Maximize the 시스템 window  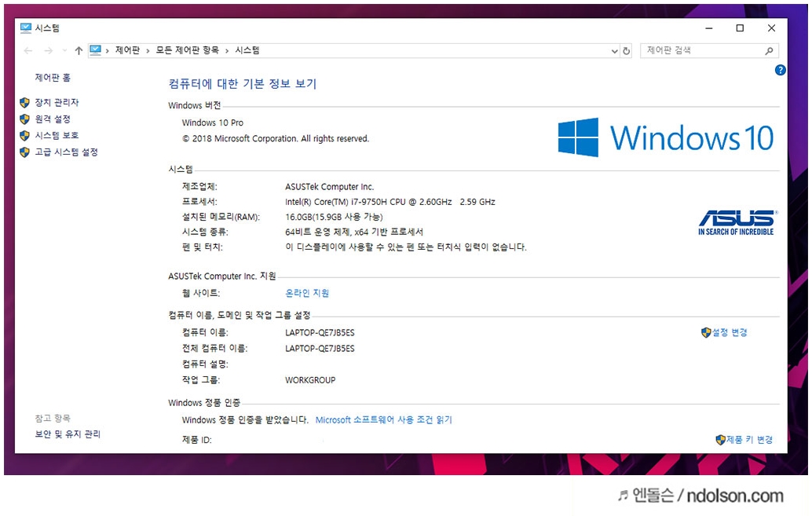pos(740,28)
